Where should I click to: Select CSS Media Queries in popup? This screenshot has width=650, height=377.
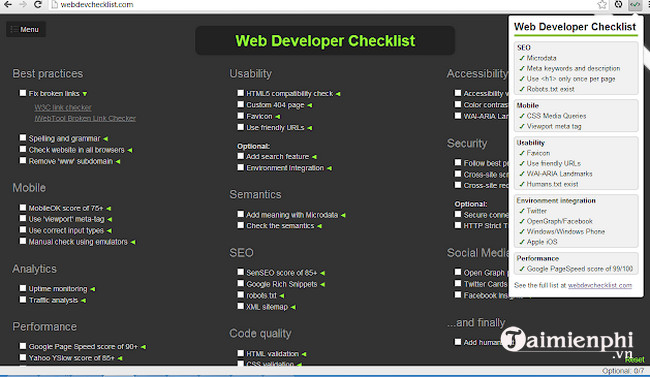tap(556, 116)
